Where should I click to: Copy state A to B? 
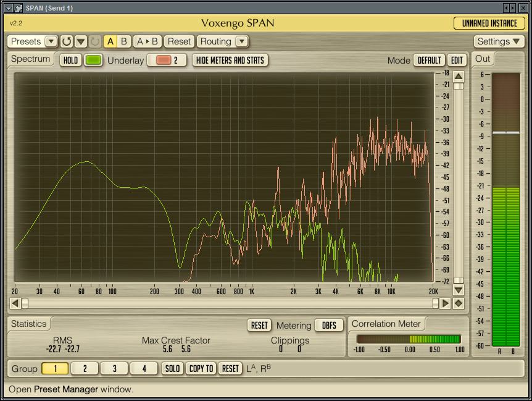pos(148,41)
